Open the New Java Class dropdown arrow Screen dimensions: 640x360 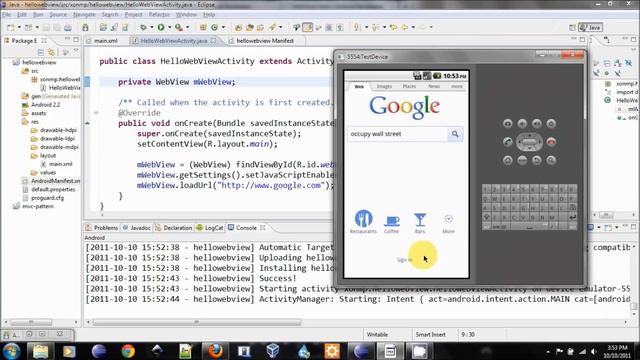click(223, 27)
